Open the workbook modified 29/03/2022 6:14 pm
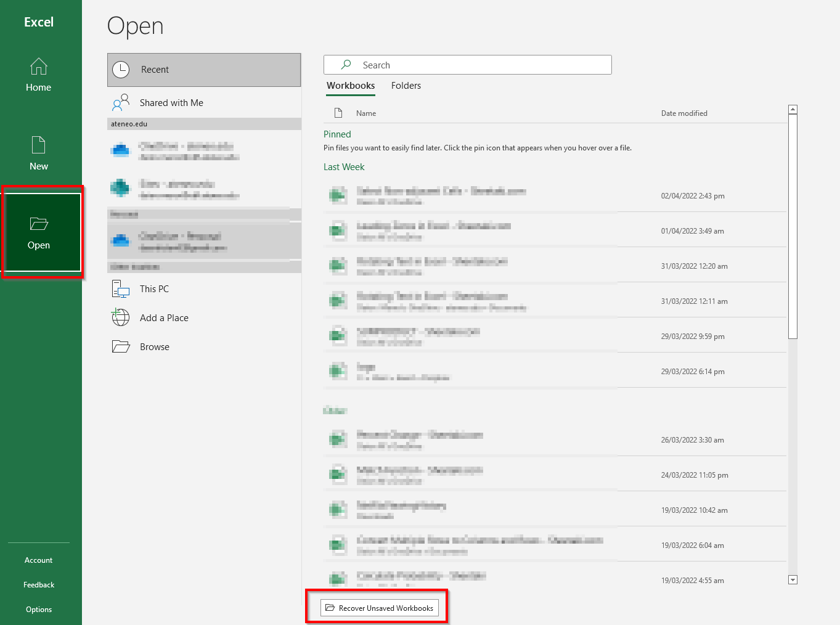 (x=555, y=372)
